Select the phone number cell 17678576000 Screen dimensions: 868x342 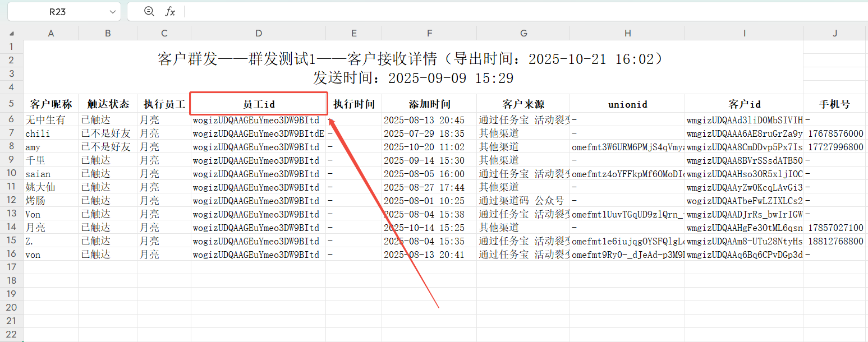835,133
